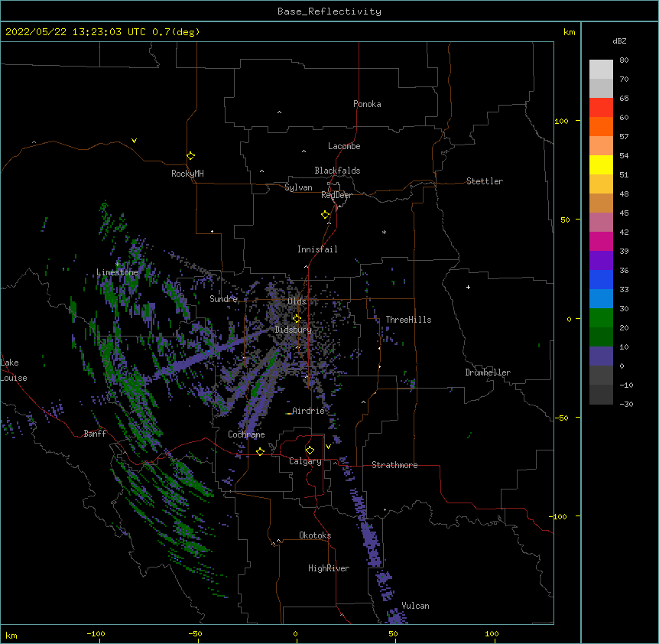The width and height of the screenshot is (659, 644).
Task: Click the HighRiver town label
Action: [x=329, y=568]
